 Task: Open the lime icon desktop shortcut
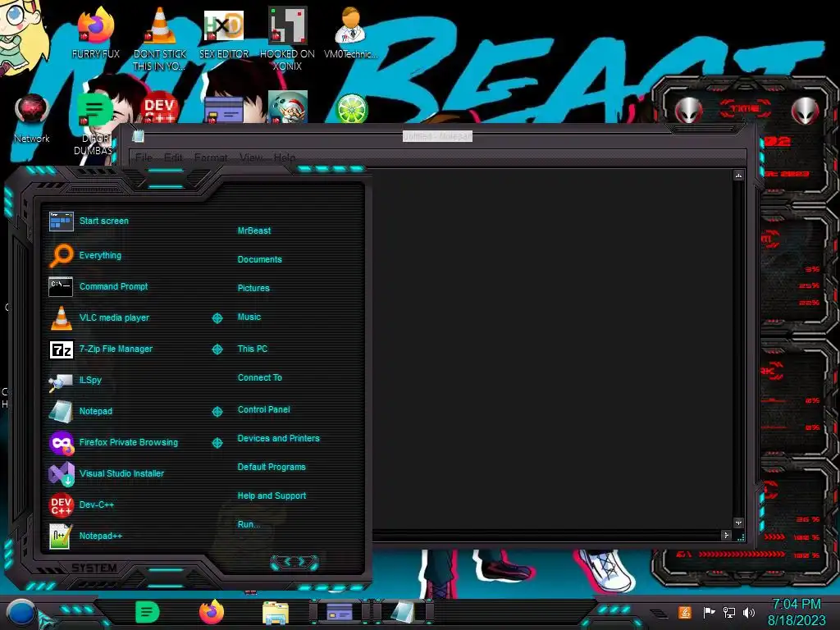tap(351, 108)
